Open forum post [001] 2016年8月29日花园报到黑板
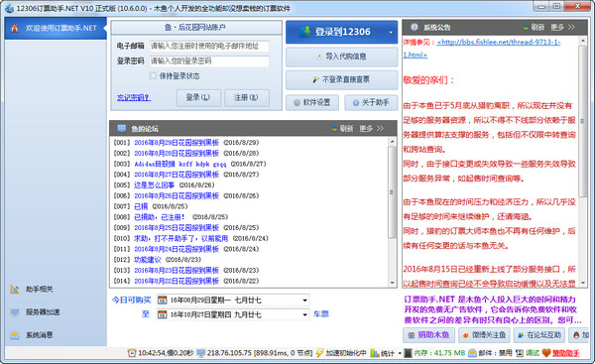Screen dimensions: 595x364 [x=177, y=143]
